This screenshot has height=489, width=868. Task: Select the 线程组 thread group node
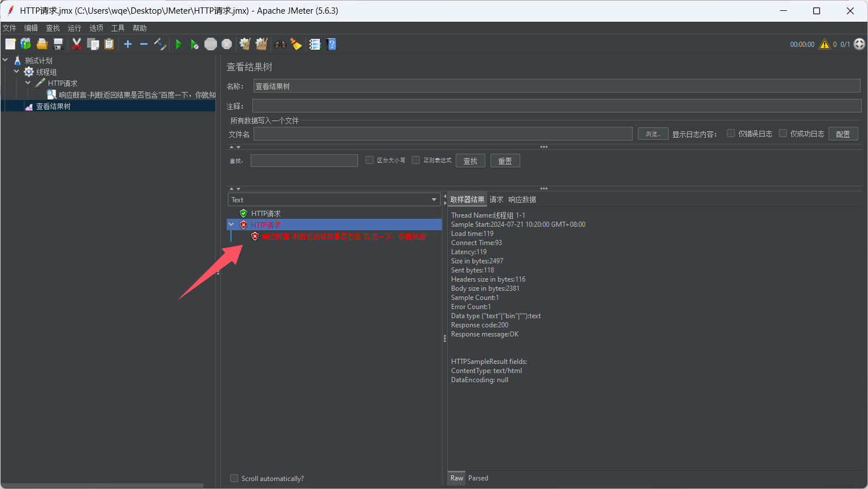click(x=46, y=72)
